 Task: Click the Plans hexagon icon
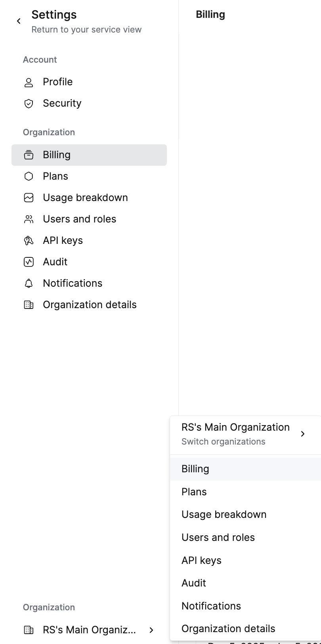29,176
